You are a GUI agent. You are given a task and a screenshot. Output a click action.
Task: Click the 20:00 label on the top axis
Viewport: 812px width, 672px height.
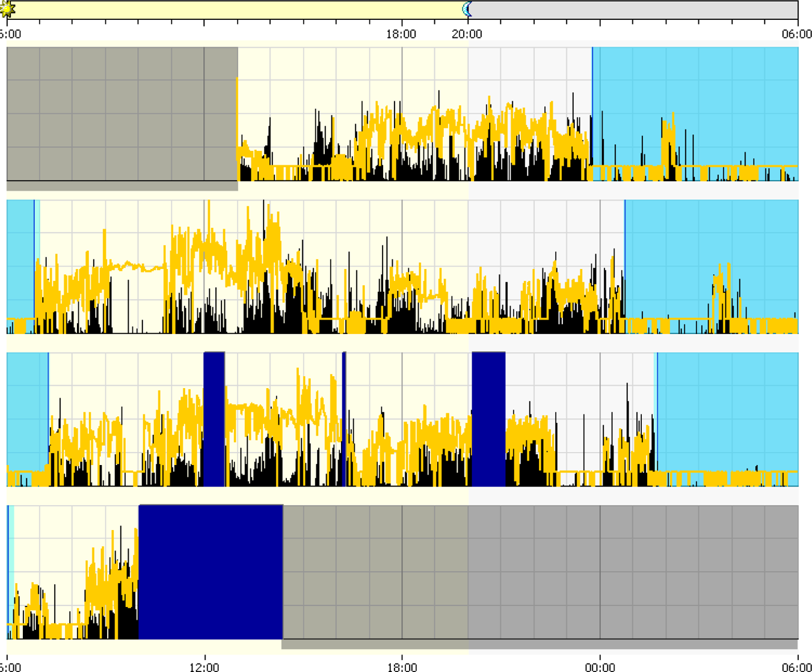click(467, 34)
